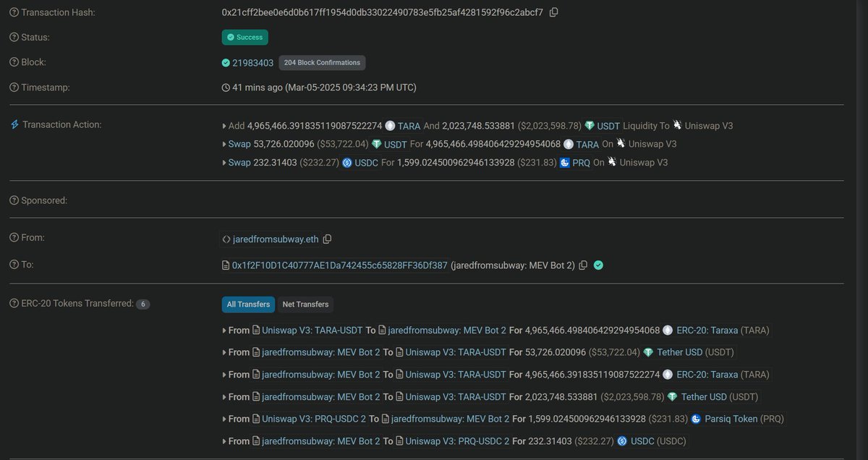Click the help icon beside Block
868x460 pixels.
(14, 62)
